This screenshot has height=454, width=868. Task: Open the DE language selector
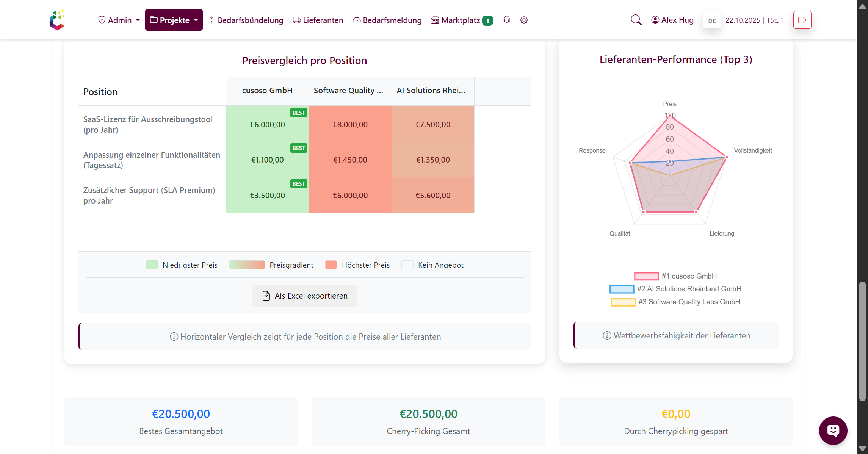[711, 20]
